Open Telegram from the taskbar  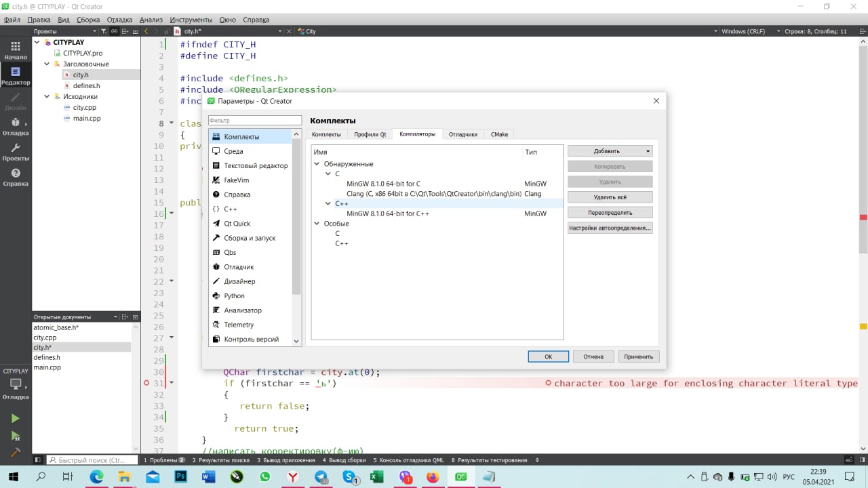pos(321,477)
